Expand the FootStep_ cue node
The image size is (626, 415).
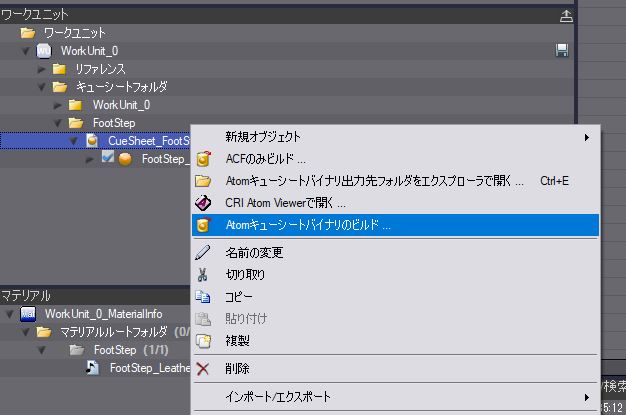(89, 160)
